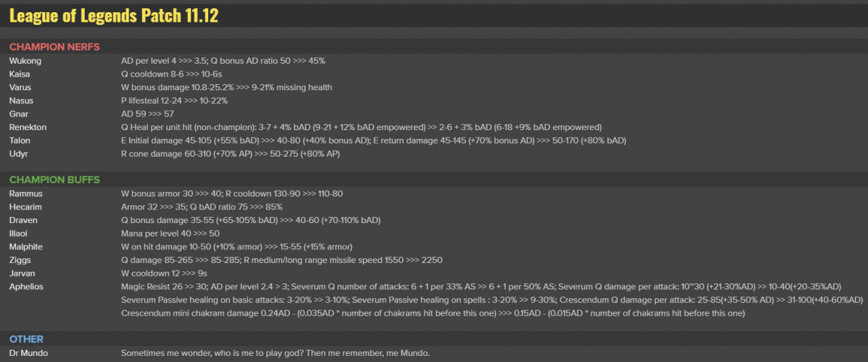Click the League of Legends Patch 11.12 title
868x362 pixels.
click(x=114, y=16)
